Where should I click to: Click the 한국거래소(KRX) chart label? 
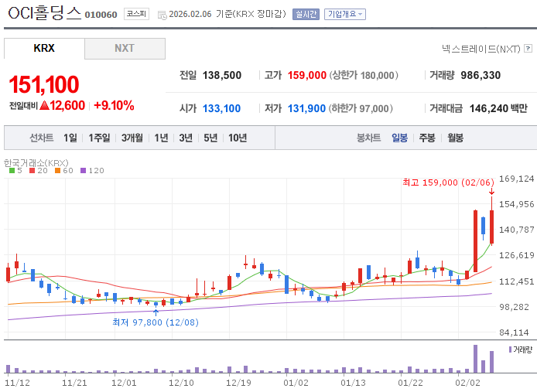click(36, 163)
